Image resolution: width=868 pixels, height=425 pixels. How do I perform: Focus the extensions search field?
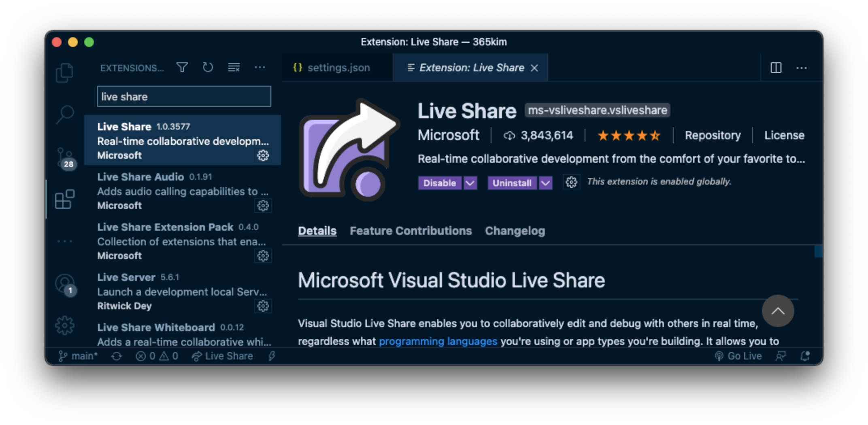184,96
